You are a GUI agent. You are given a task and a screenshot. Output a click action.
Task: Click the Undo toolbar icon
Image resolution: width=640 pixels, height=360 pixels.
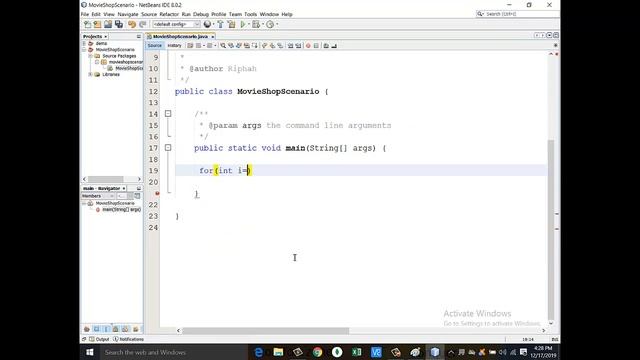tap(132, 24)
